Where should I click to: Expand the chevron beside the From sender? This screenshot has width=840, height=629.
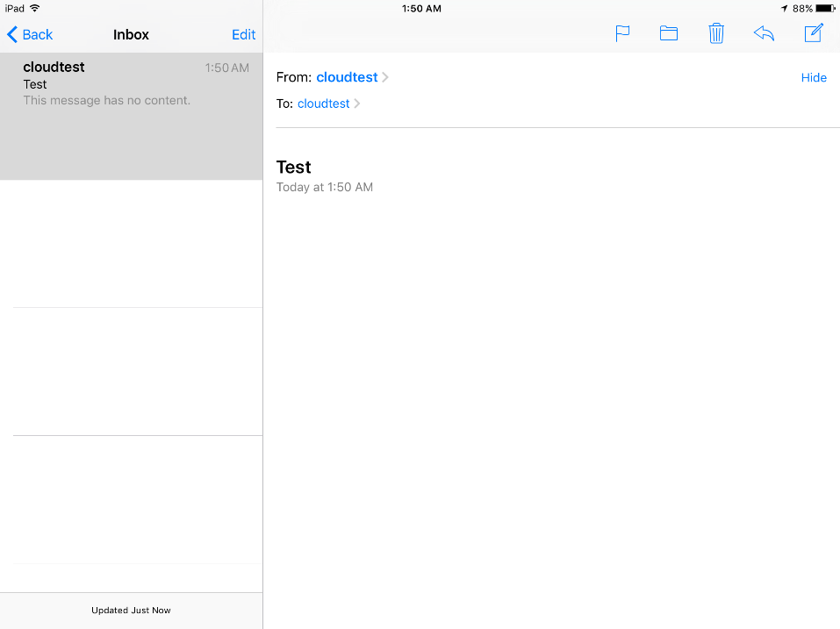click(x=385, y=77)
